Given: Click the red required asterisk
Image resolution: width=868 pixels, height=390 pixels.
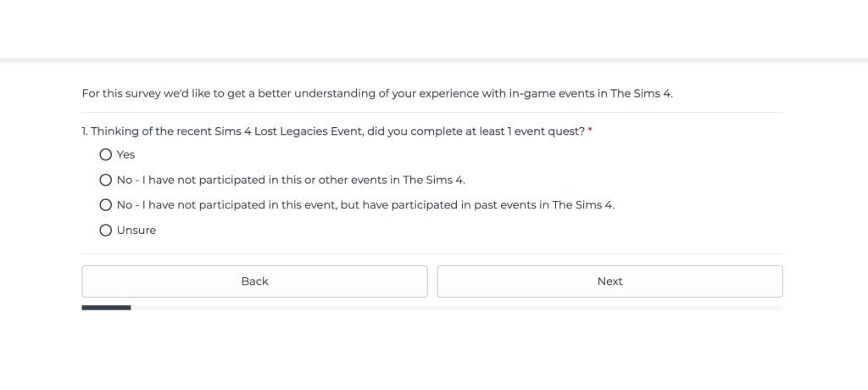Looking at the screenshot, I should [590, 130].
